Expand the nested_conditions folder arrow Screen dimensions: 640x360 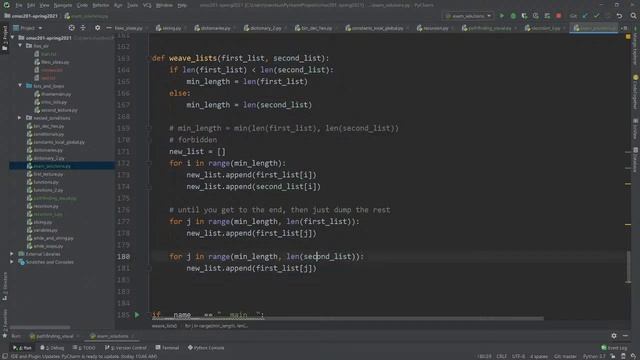click(x=20, y=118)
